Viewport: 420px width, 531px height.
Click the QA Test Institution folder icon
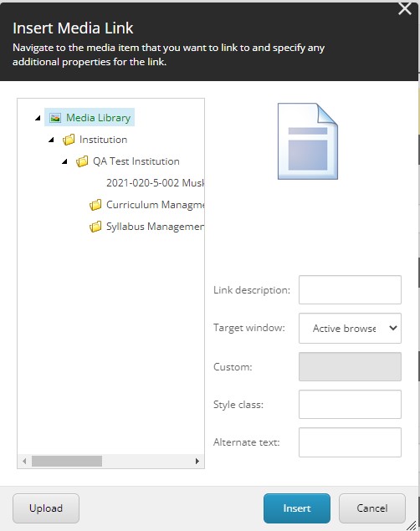tap(82, 161)
